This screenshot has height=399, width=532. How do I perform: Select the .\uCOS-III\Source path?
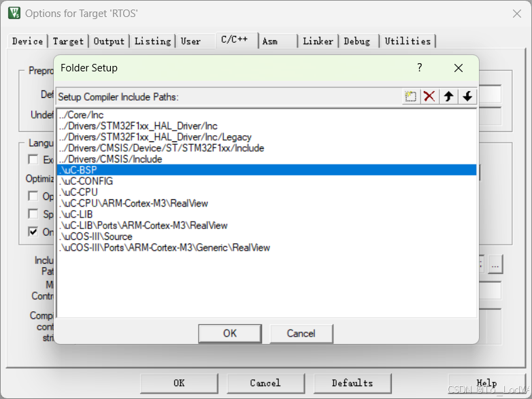pos(267,237)
